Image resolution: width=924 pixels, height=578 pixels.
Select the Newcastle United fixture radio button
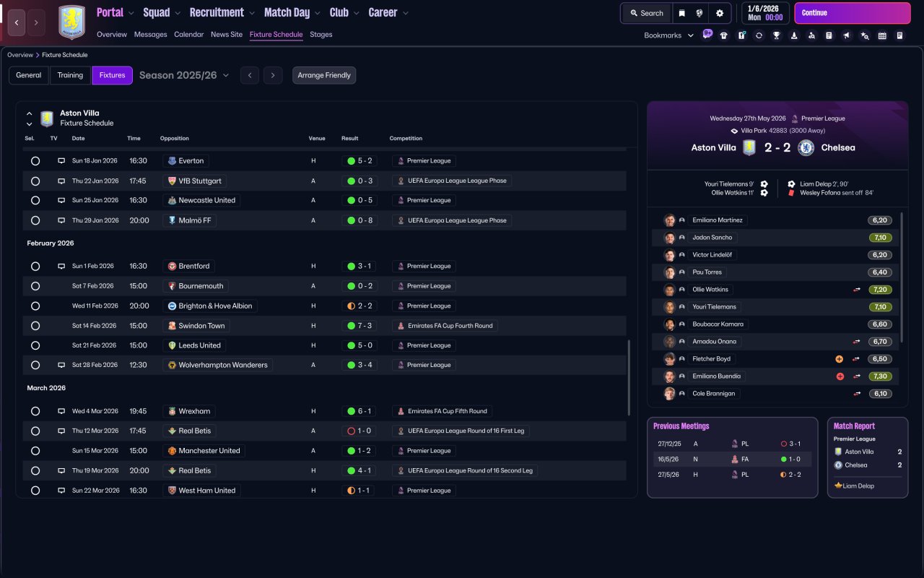tap(35, 200)
